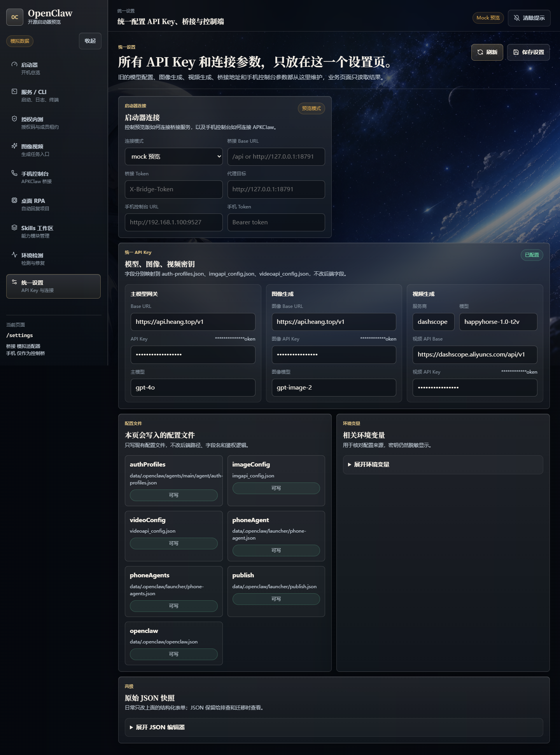Image resolution: width=560 pixels, height=755 pixels.
Task: Click the /settings current page text
Action: pos(19,336)
